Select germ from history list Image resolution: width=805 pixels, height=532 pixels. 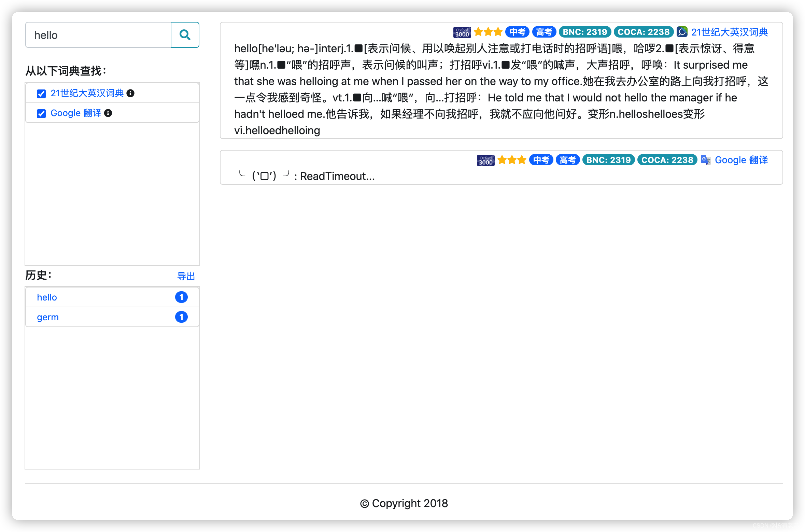coord(48,317)
